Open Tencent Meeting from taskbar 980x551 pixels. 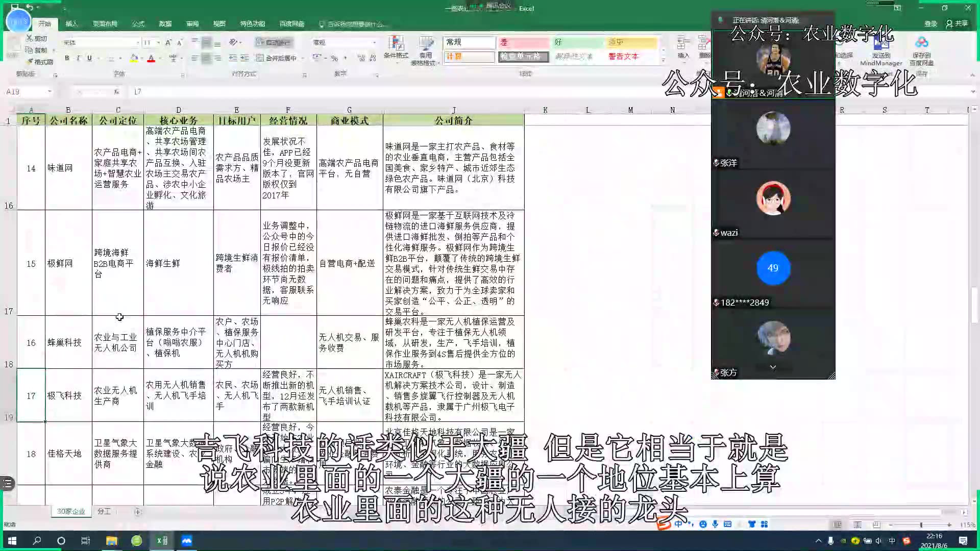(x=186, y=541)
